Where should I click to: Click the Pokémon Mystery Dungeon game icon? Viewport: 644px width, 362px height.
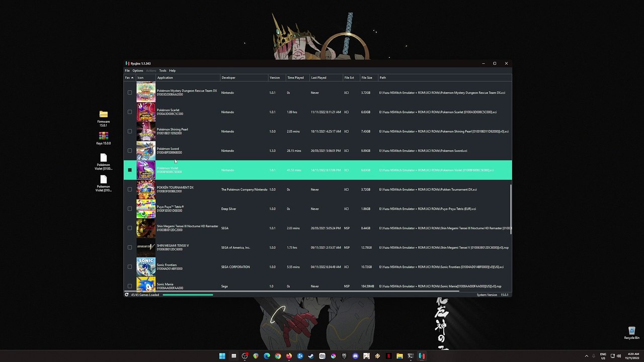tap(146, 93)
